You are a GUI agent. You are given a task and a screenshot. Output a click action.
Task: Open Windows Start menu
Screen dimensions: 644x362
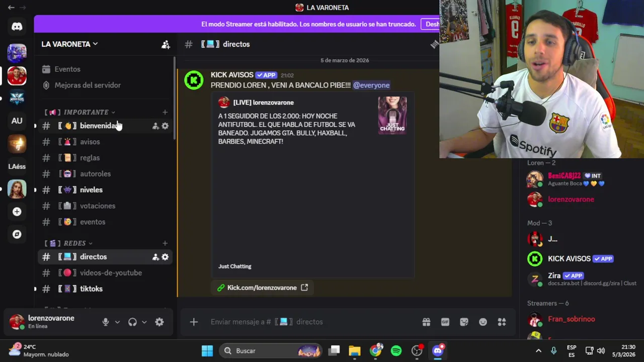tap(207, 351)
